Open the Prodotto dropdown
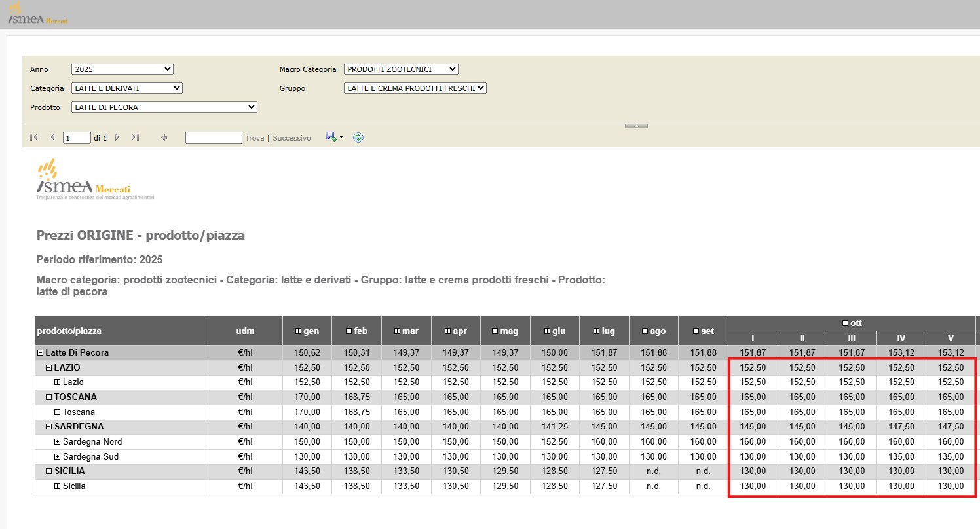Viewport: 980px width, 529px height. [x=164, y=107]
